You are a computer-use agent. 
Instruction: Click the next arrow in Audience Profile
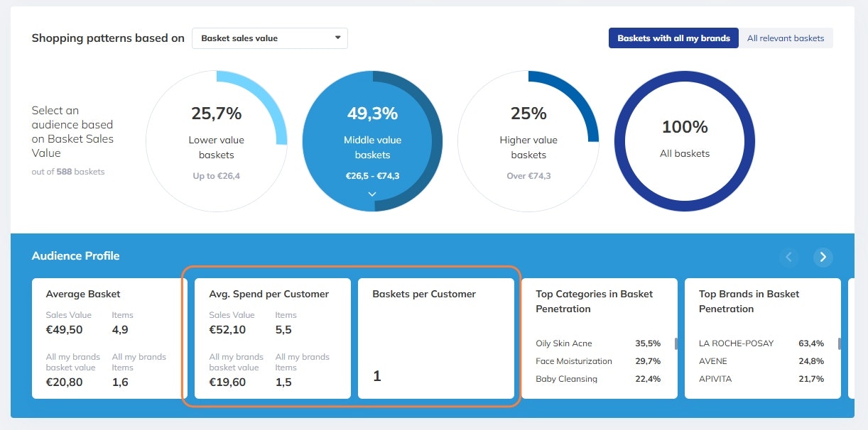coord(823,257)
